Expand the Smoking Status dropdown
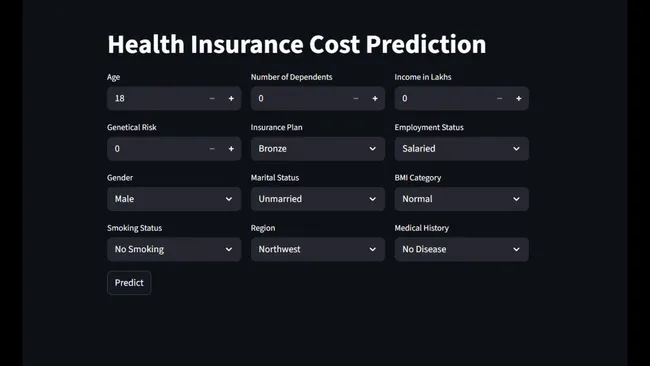This screenshot has width=650, height=366. [x=174, y=249]
